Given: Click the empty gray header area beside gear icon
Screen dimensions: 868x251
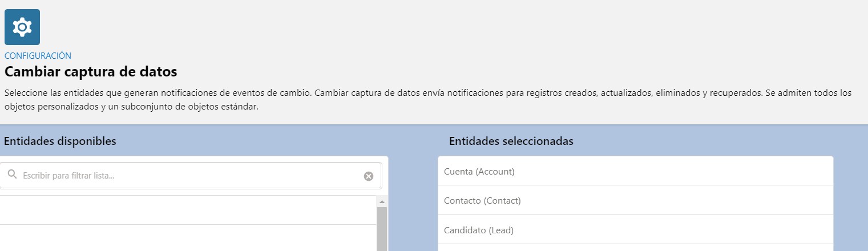Looking at the screenshot, I should [399, 29].
